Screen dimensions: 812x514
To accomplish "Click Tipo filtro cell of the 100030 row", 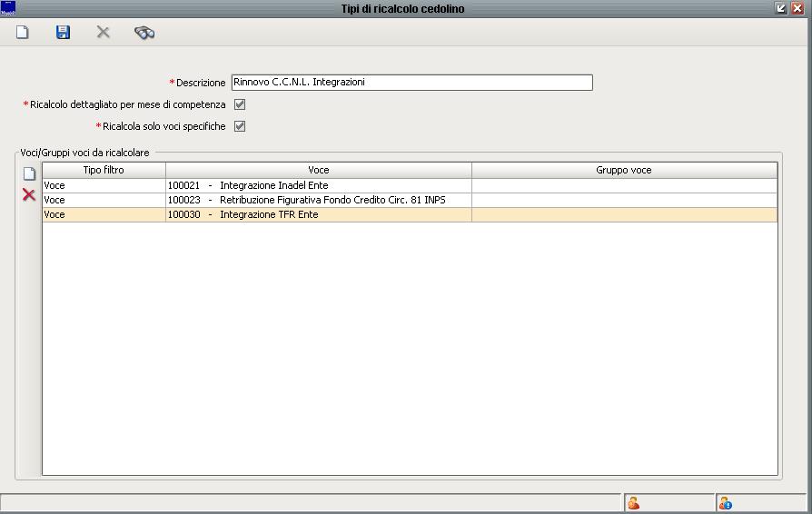I will (104, 214).
